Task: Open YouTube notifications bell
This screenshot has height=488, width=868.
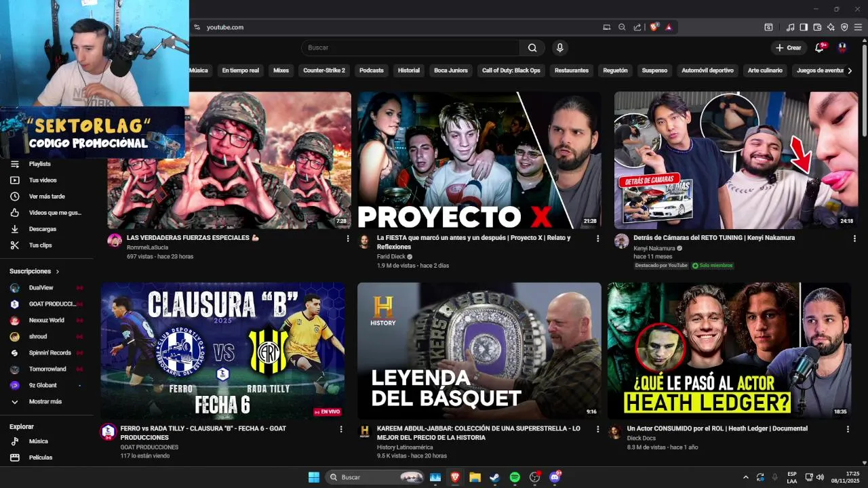Action: 819,47
